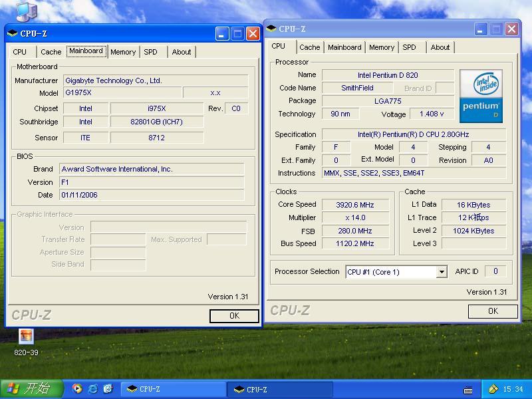Click the Revision value A0

tap(489, 160)
